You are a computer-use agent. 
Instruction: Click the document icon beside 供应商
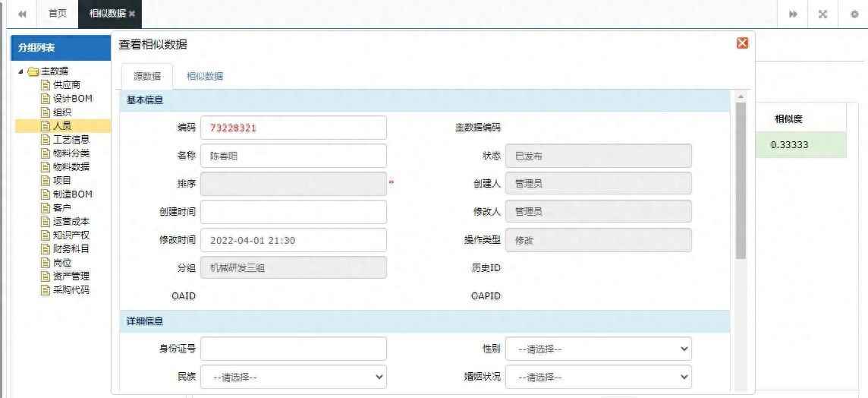tap(46, 85)
